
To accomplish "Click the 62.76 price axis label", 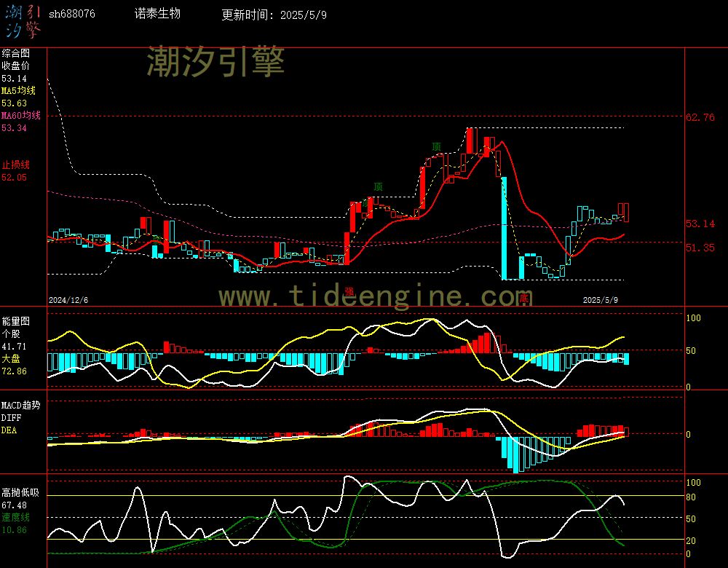I will 700,117.
